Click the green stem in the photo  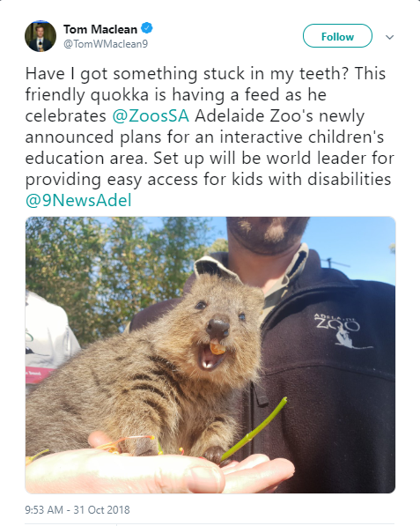(x=254, y=429)
